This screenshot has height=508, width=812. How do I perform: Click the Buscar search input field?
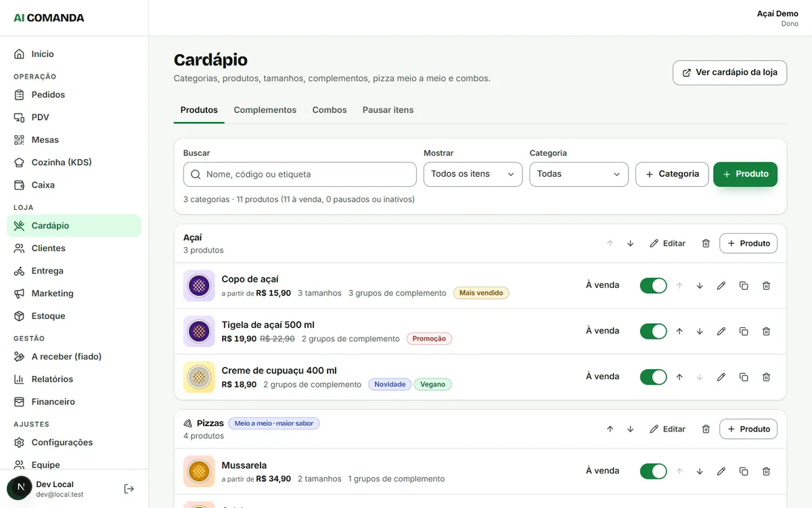300,174
